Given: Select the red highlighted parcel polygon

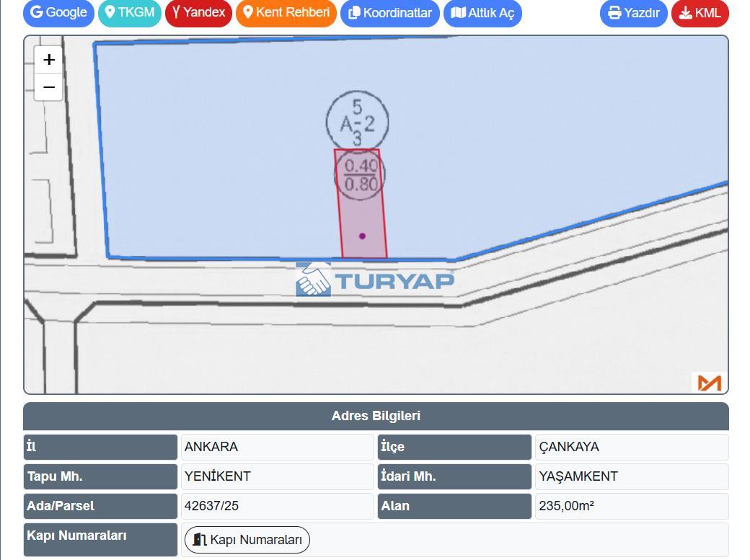Looking at the screenshot, I should point(364,216).
